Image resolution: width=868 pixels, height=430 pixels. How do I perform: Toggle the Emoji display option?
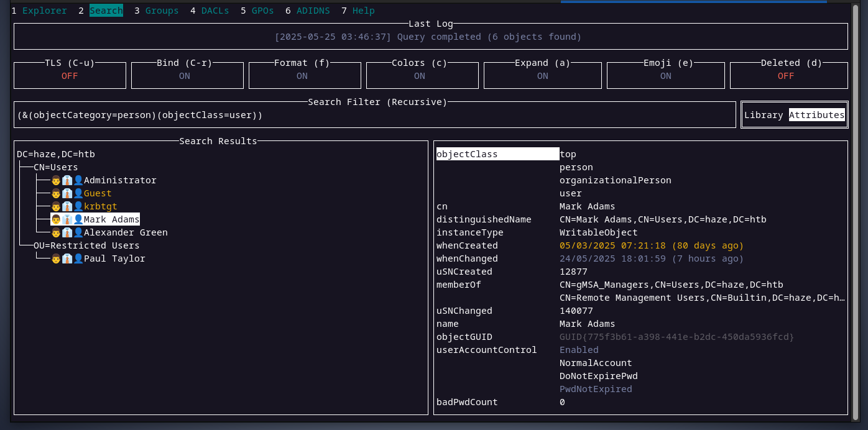(665, 76)
